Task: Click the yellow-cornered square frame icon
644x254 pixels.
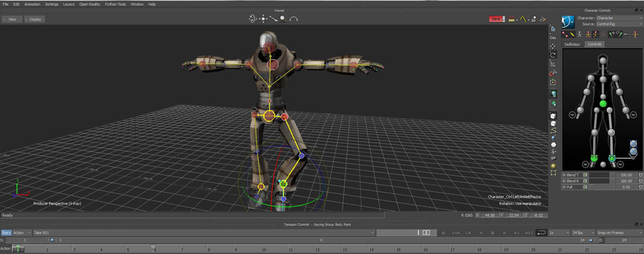Action: 553,173
